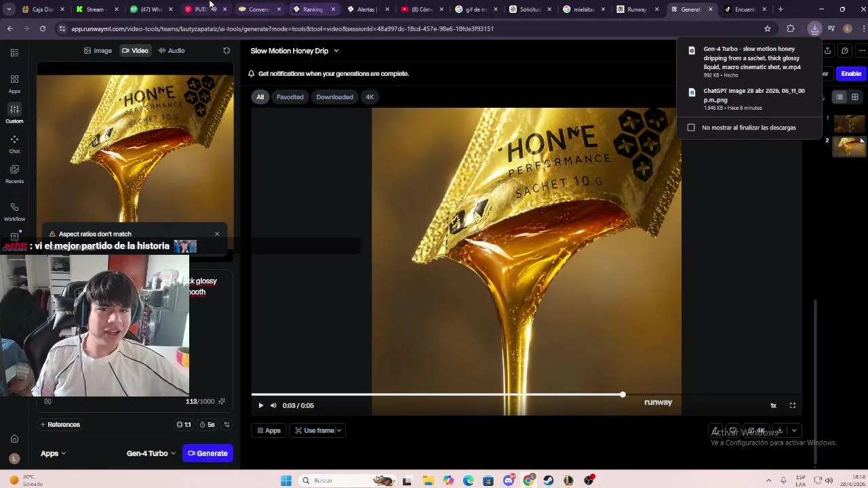Open the Gen-4 Turbo model dropdown
Screen dimensions: 868x488
pos(151,453)
